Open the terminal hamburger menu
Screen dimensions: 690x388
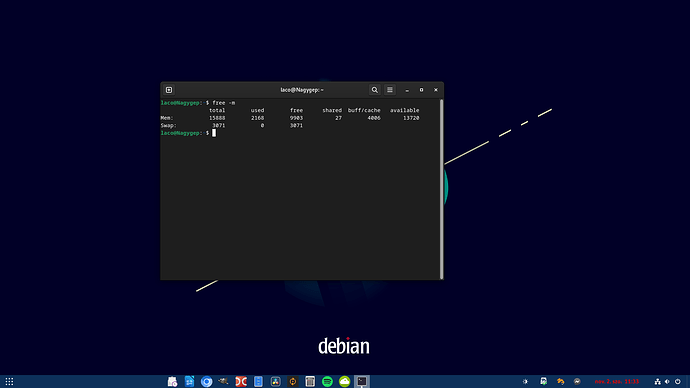click(390, 90)
